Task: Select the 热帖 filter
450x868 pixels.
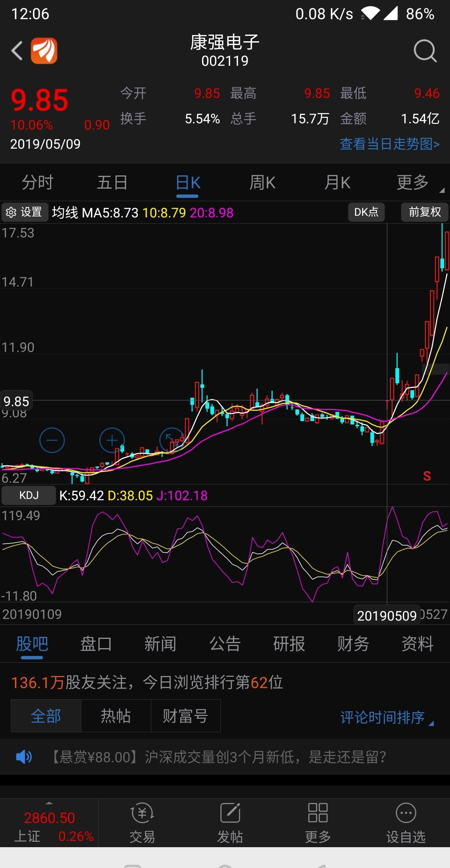Action: click(x=115, y=716)
